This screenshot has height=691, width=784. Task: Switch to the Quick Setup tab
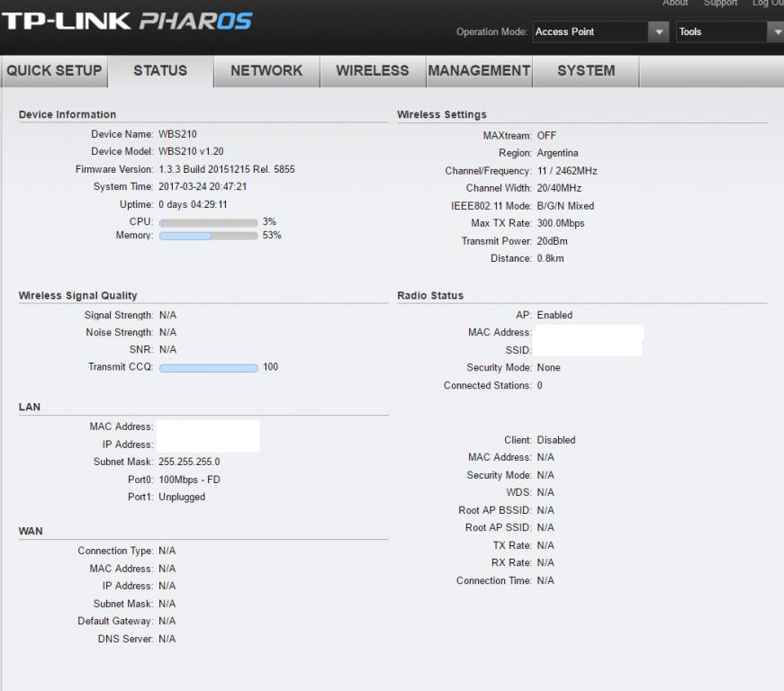click(x=54, y=70)
